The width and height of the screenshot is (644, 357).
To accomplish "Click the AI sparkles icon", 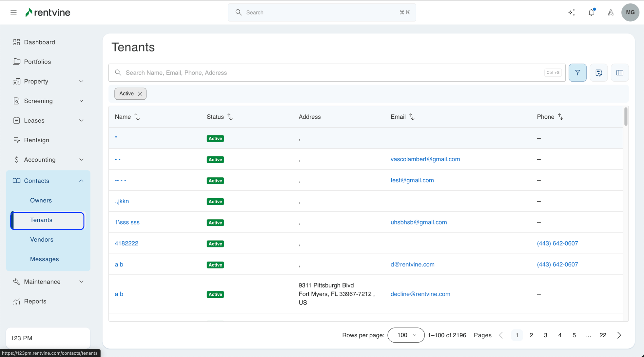I will (x=572, y=12).
